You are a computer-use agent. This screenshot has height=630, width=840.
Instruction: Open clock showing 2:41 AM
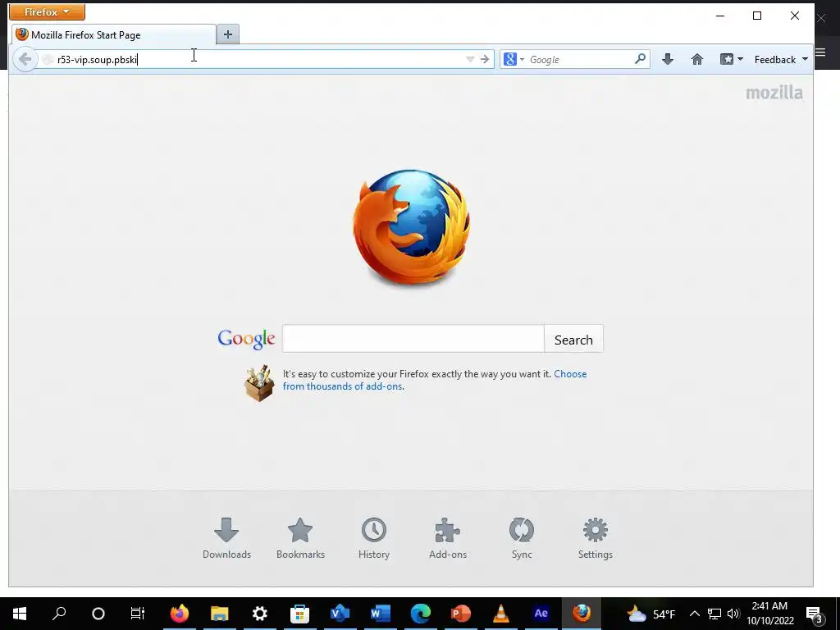(x=769, y=614)
